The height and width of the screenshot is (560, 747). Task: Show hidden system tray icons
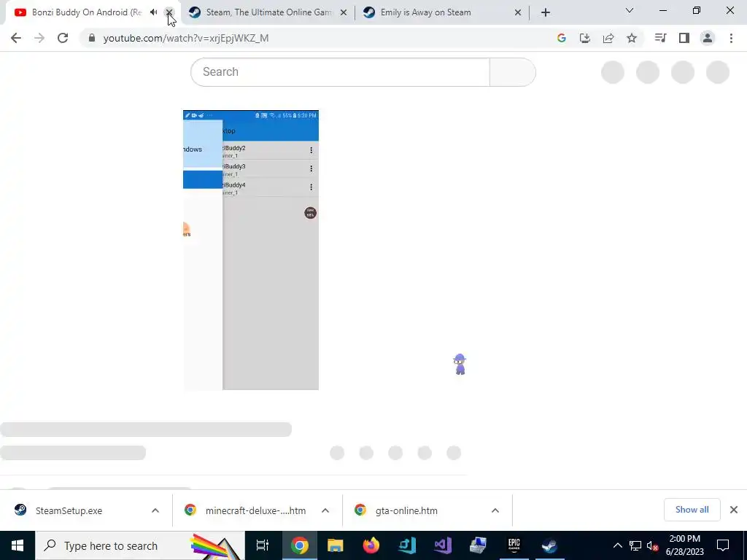tap(617, 545)
